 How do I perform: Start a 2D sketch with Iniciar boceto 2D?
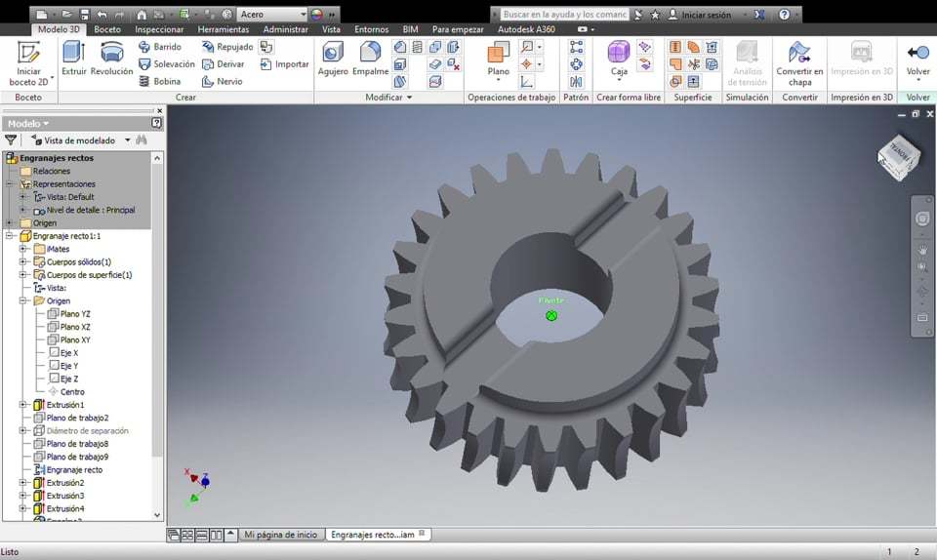tap(28, 63)
